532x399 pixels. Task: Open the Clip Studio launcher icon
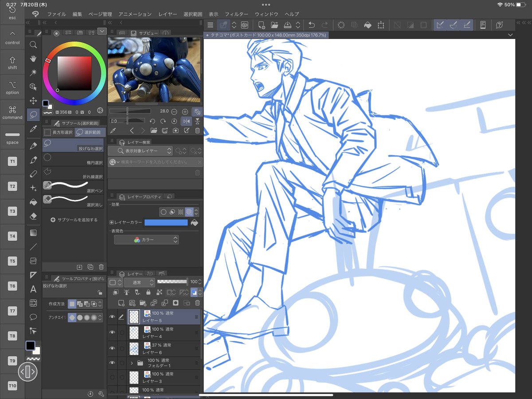pyautogui.click(x=244, y=25)
